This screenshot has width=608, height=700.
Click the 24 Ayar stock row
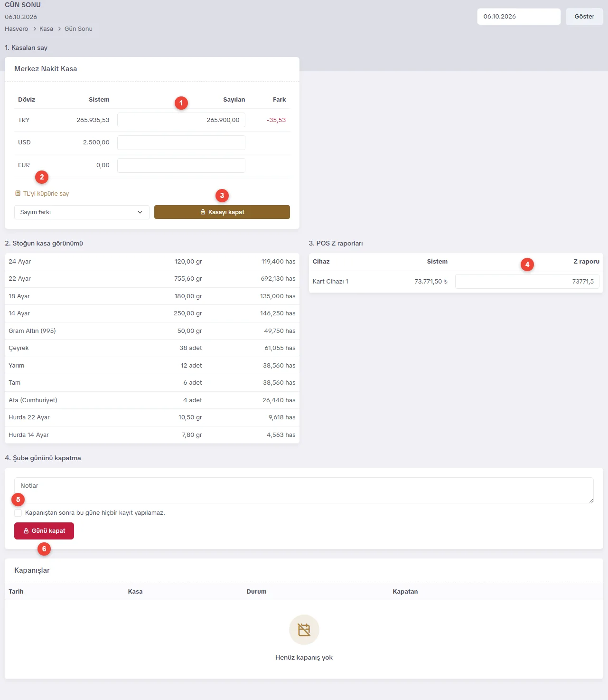152,262
